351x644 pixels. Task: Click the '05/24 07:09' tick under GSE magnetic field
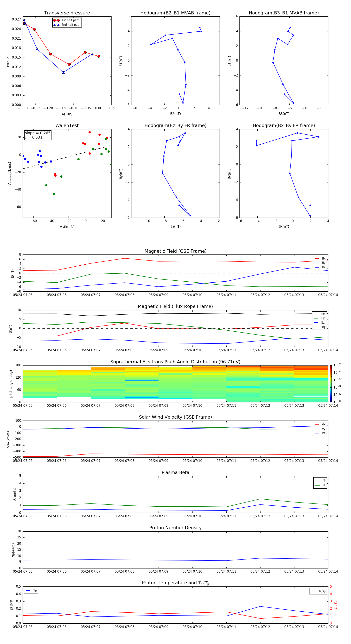click(158, 295)
